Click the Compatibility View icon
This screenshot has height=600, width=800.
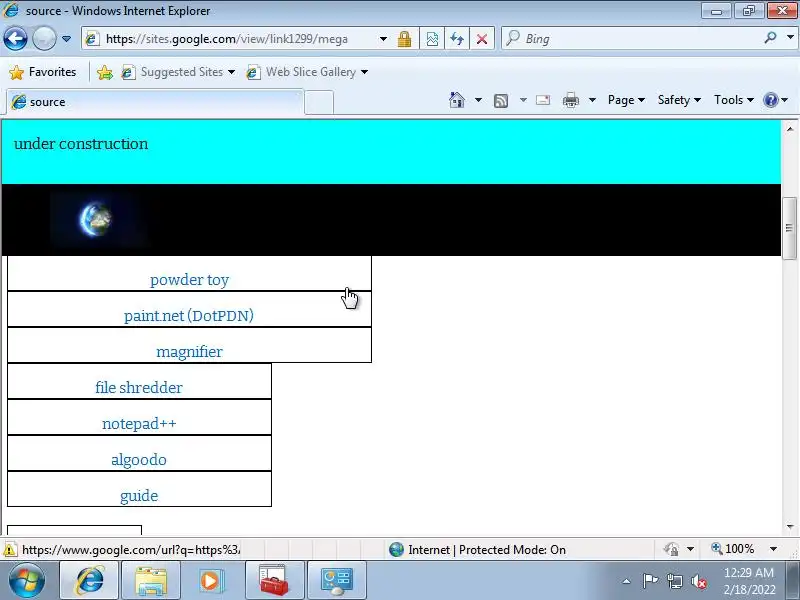432,39
